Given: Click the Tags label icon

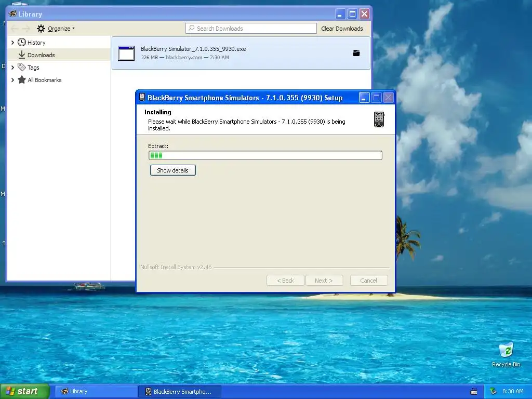Looking at the screenshot, I should point(22,67).
